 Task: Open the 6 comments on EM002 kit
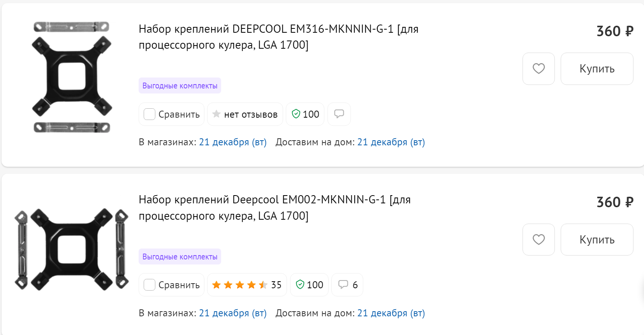347,285
